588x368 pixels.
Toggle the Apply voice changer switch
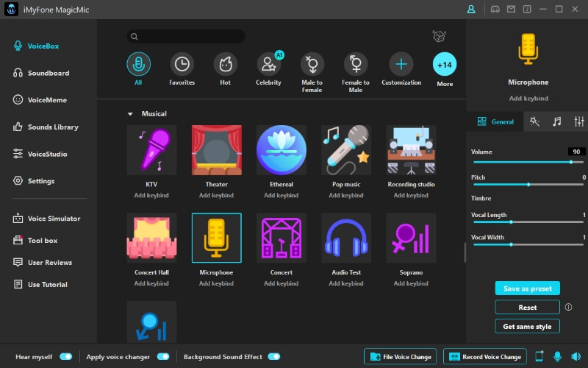[x=163, y=356]
